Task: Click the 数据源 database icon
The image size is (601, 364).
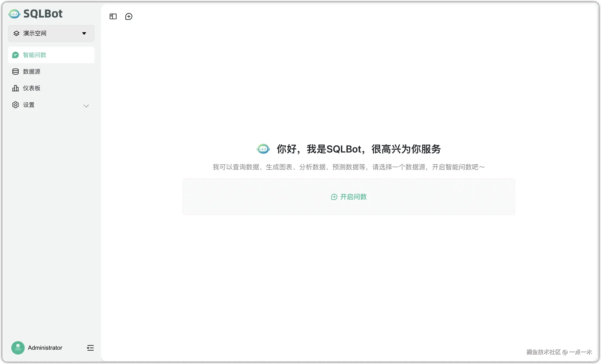Action: point(15,72)
